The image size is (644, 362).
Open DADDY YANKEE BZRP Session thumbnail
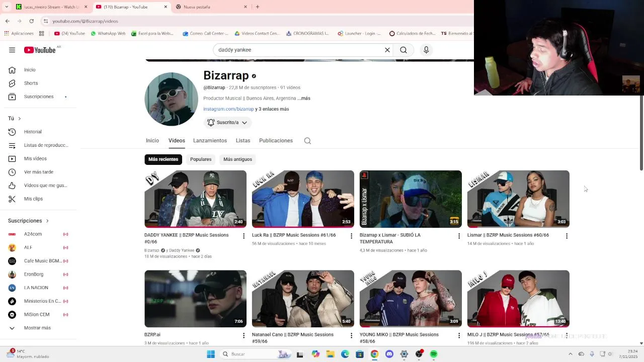pyautogui.click(x=195, y=199)
